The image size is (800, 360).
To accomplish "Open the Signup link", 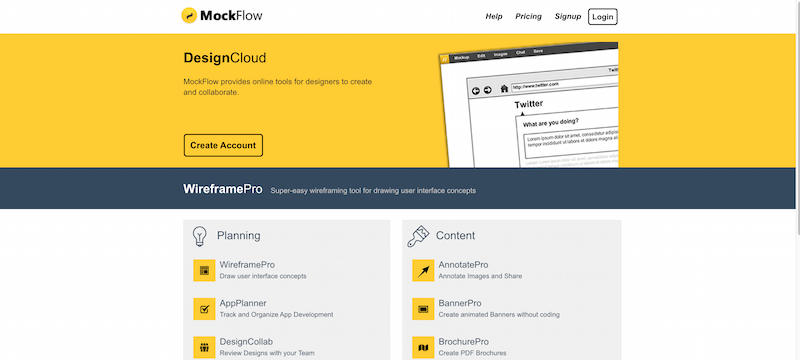I will [x=568, y=16].
